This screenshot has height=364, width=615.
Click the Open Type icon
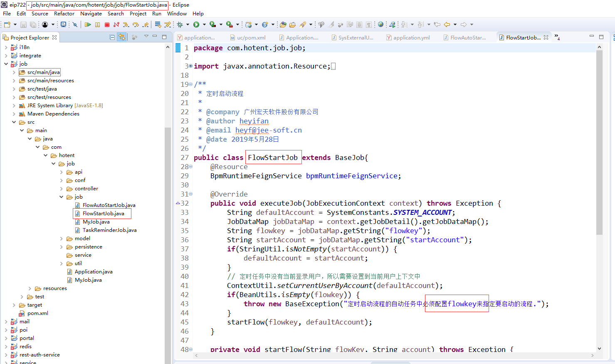(283, 25)
